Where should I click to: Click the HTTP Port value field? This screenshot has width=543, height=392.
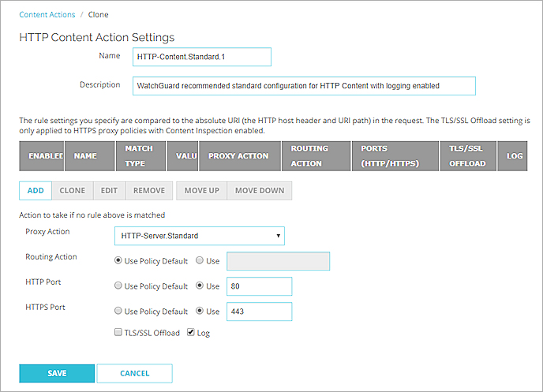pos(259,286)
